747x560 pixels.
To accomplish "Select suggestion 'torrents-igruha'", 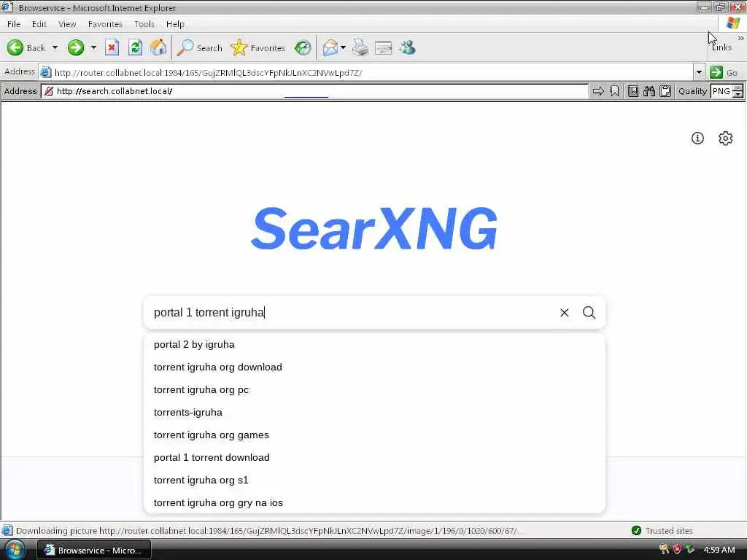I will click(374, 413).
